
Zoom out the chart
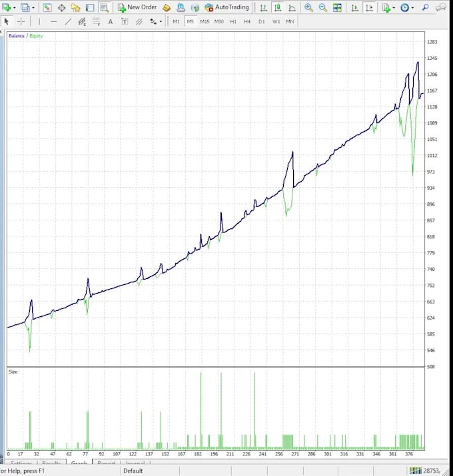323,7
